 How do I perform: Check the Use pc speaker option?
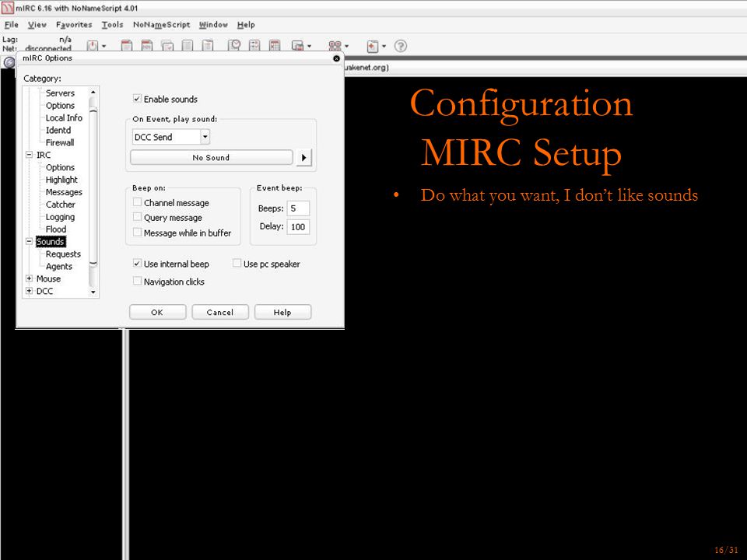(x=237, y=264)
